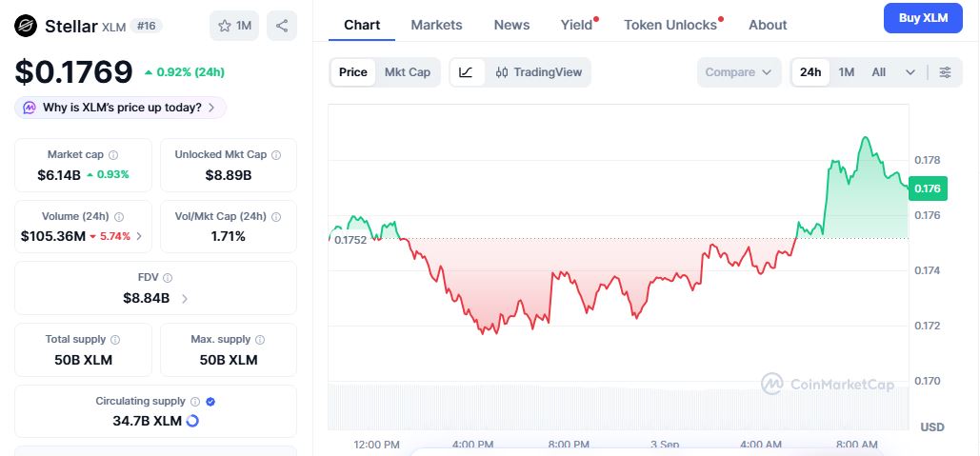Open 'Why is XLM's price up today?'

coord(121,108)
